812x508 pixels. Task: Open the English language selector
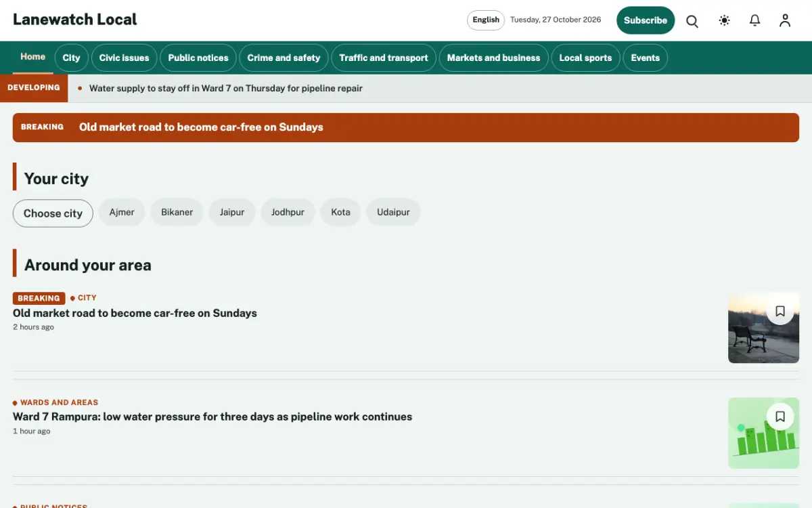coord(486,20)
